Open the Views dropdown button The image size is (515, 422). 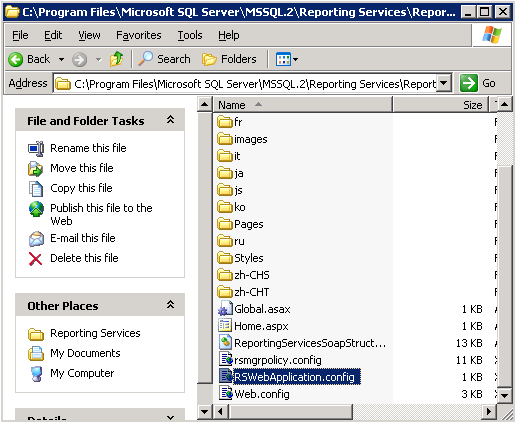pyautogui.click(x=287, y=60)
